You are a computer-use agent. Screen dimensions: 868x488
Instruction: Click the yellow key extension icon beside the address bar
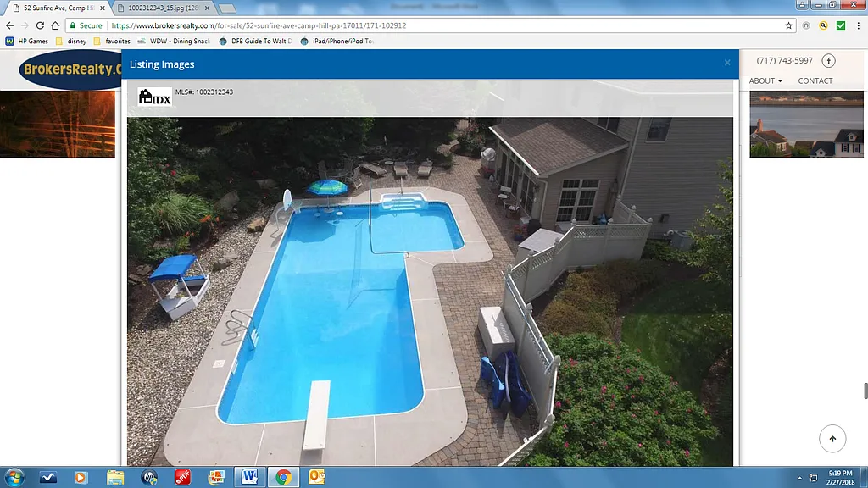click(x=822, y=25)
